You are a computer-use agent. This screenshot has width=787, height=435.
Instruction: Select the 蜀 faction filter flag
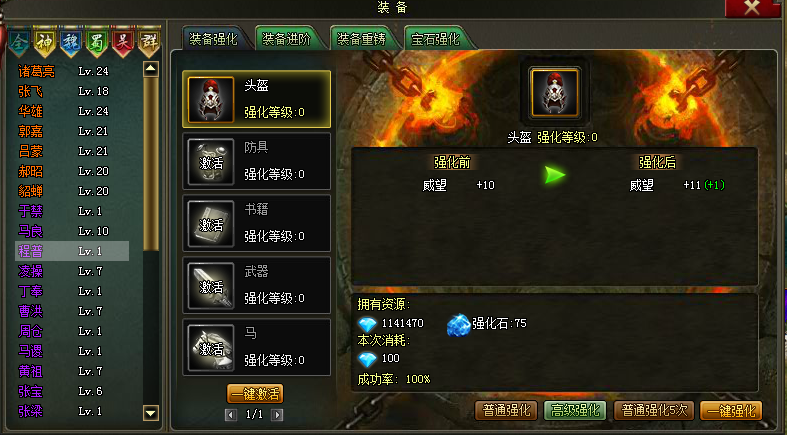pos(97,43)
